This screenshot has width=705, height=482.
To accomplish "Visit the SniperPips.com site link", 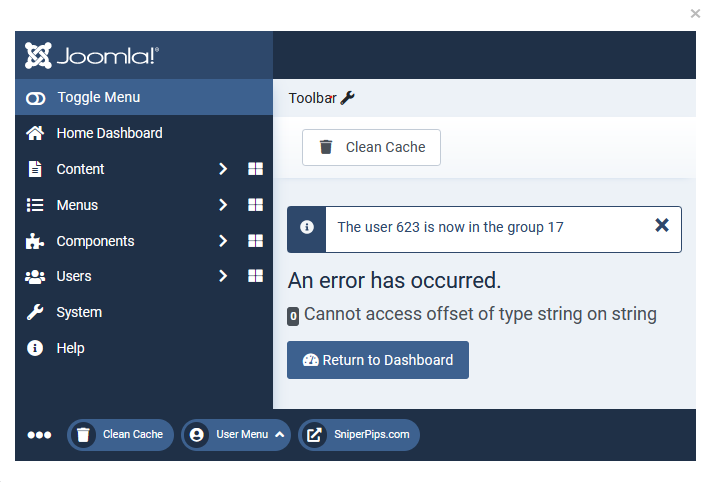I will pyautogui.click(x=359, y=435).
